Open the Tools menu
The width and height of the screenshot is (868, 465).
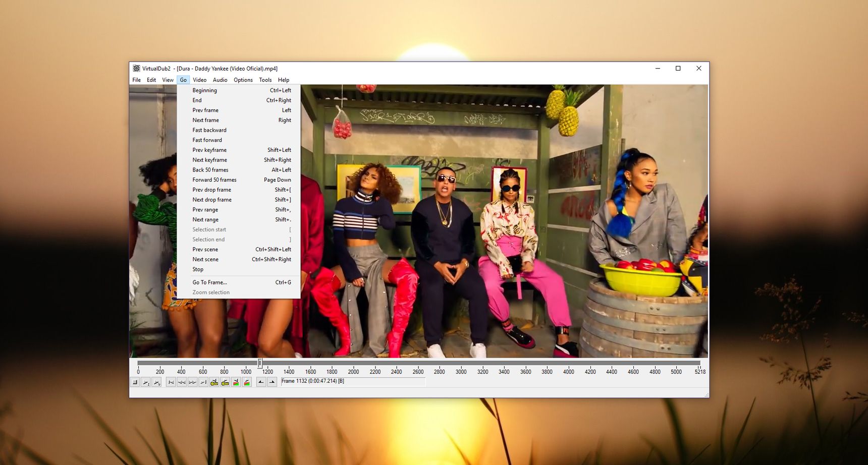click(x=265, y=80)
